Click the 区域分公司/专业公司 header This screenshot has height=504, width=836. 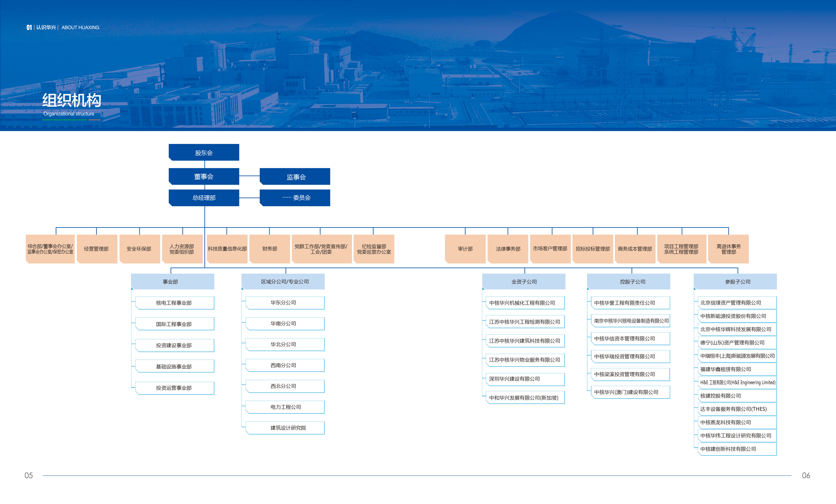283,282
